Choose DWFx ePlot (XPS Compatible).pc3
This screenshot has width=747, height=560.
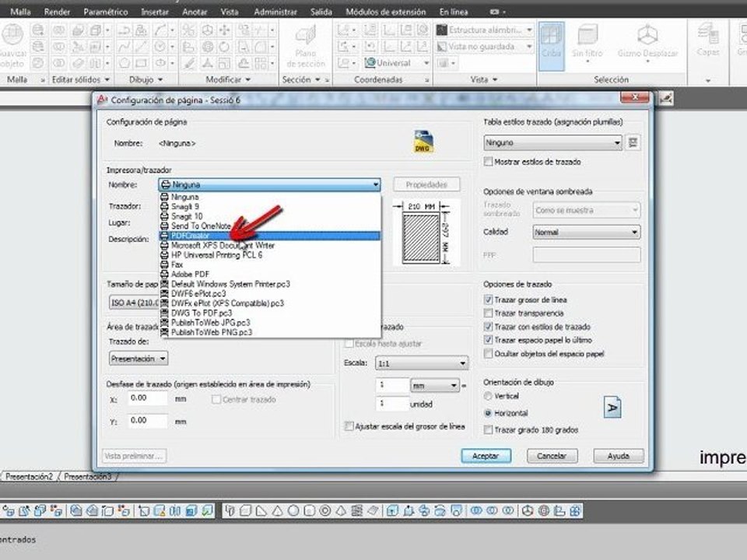coord(270,303)
